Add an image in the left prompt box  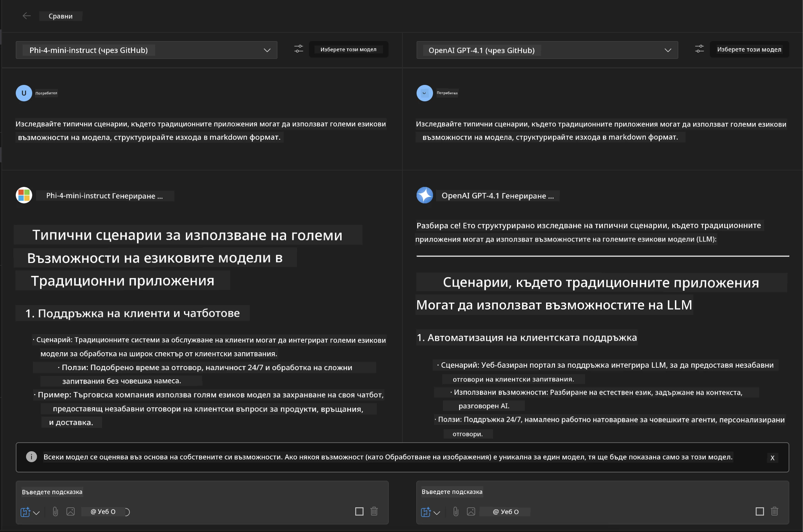click(x=71, y=511)
